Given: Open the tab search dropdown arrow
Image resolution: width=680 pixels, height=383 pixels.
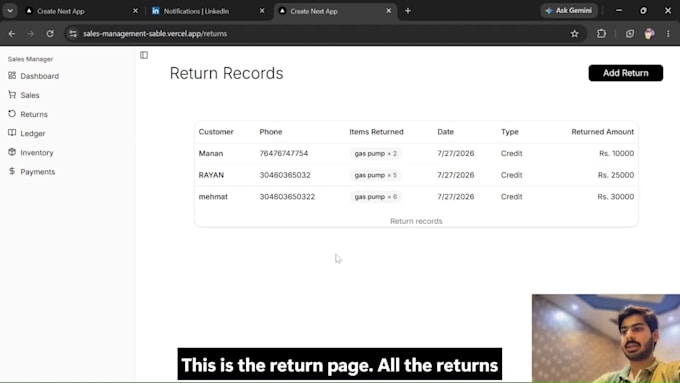Looking at the screenshot, I should click(10, 11).
